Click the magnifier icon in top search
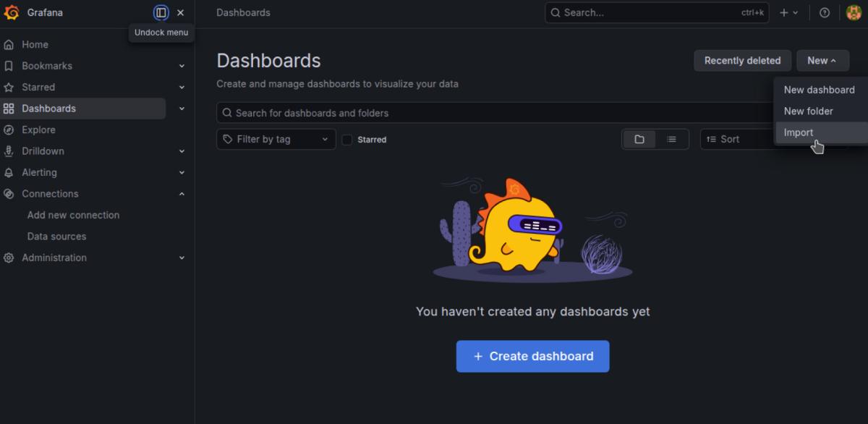Viewport: 868px width, 424px height. point(556,12)
